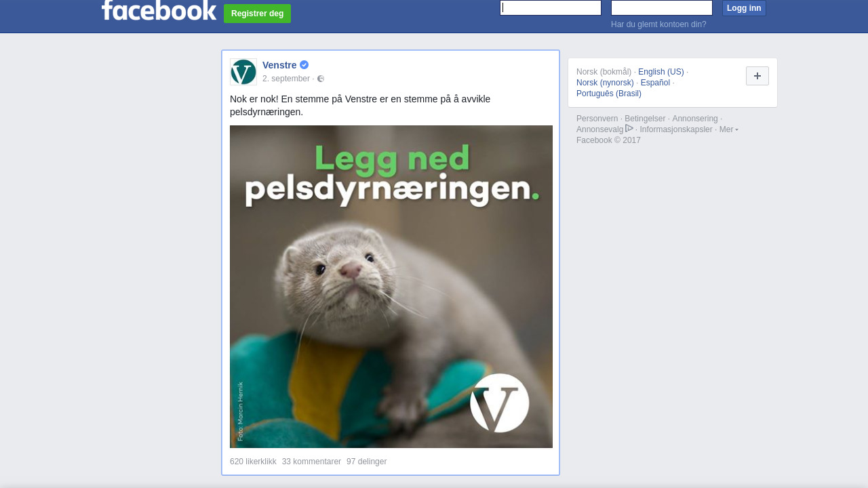Viewport: 868px width, 488px height.
Task: Switch language to Português (Brasil)
Action: [x=609, y=94]
